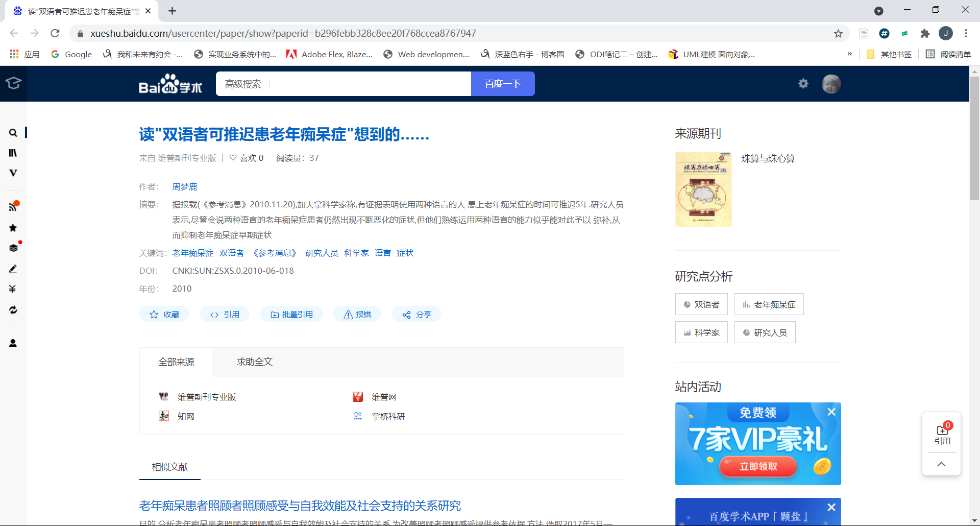Open the Chrome three-dot menu
This screenshot has height=526, width=980.
tap(966, 33)
